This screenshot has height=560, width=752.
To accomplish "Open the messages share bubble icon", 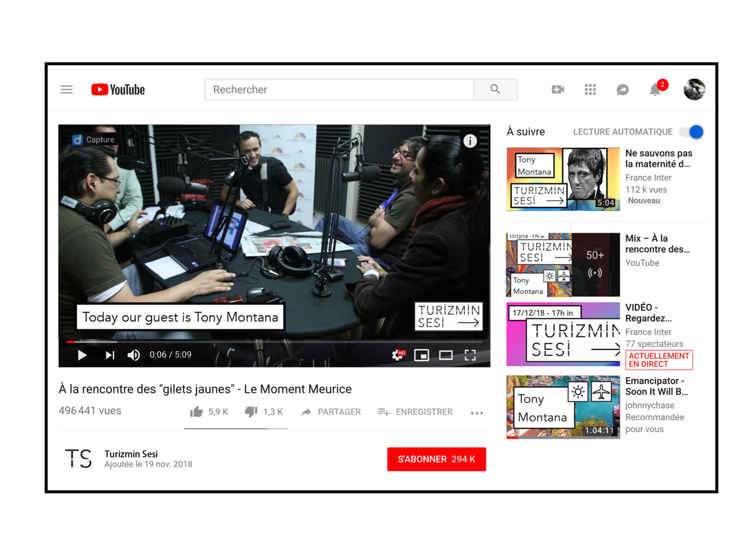I will click(622, 90).
